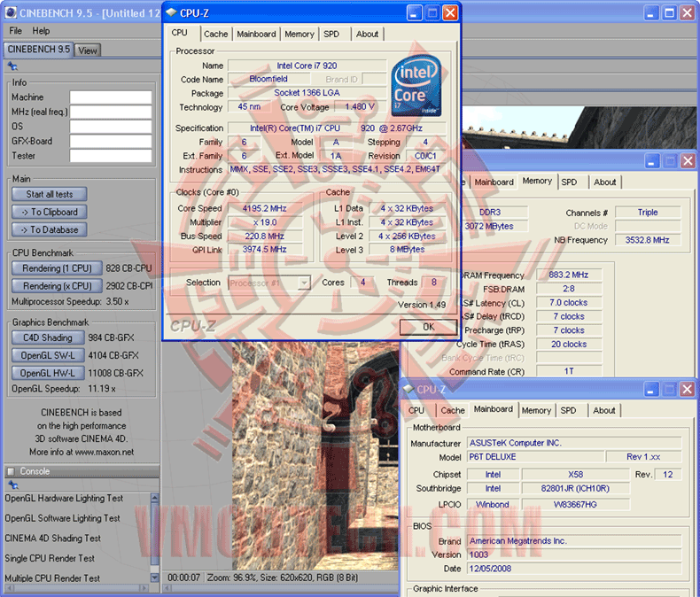Click the P6T DELUXE model field

[535, 457]
